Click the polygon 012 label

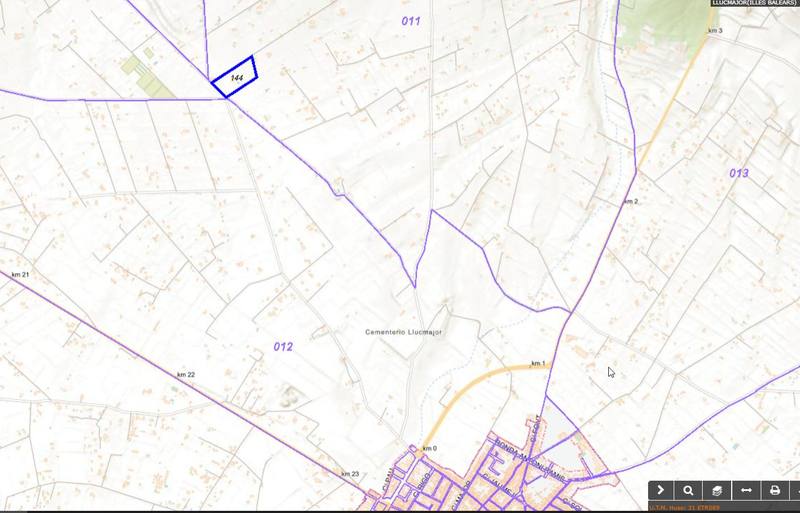[x=283, y=346]
